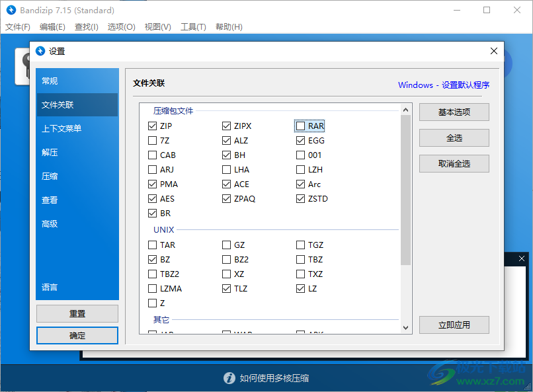Open the 查看 settings page
The image size is (533, 392).
77,200
